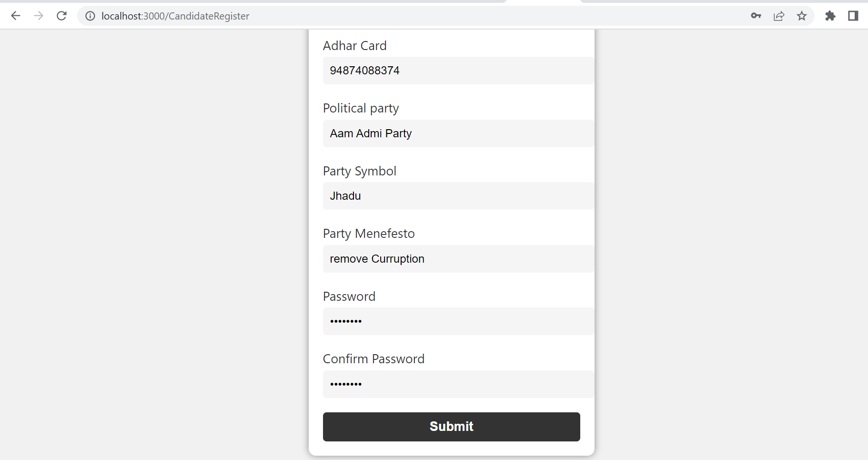Go back using the back arrow

coord(16,16)
